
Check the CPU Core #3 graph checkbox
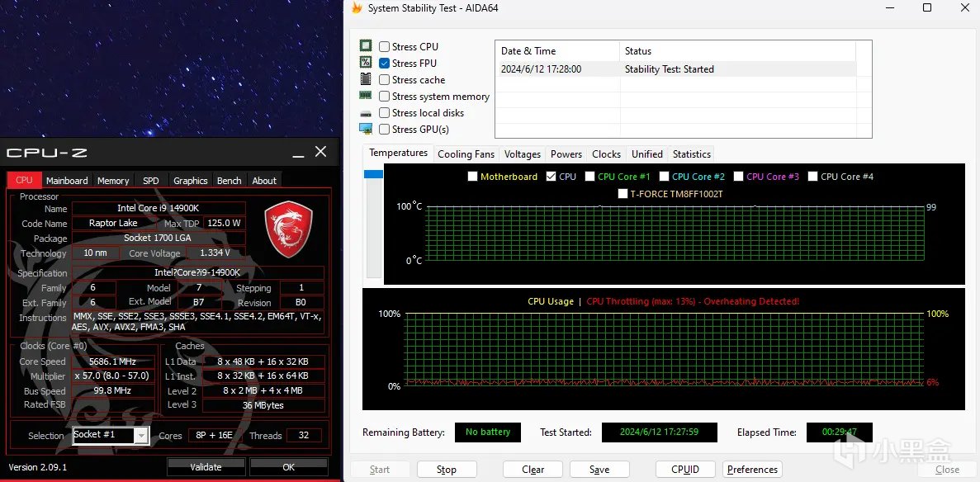pos(739,177)
